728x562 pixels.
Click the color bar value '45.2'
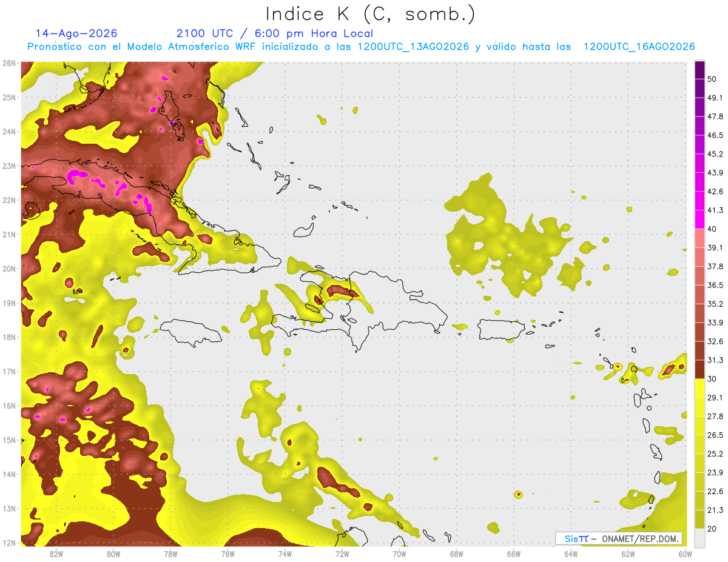715,154
